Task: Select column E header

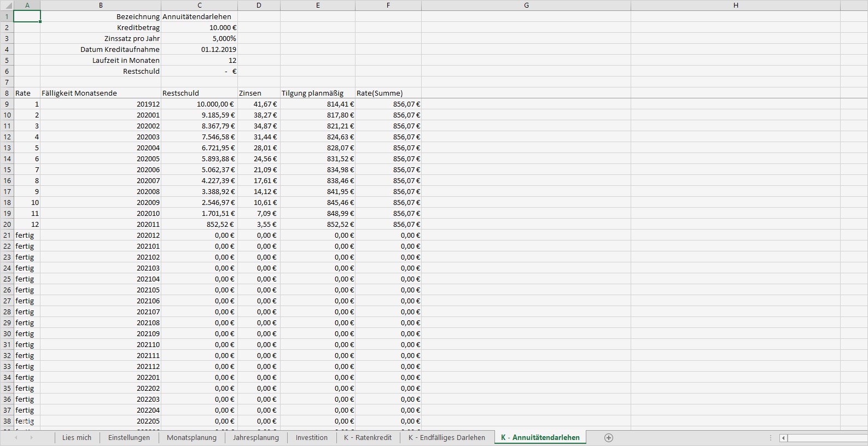Action: click(318, 5)
